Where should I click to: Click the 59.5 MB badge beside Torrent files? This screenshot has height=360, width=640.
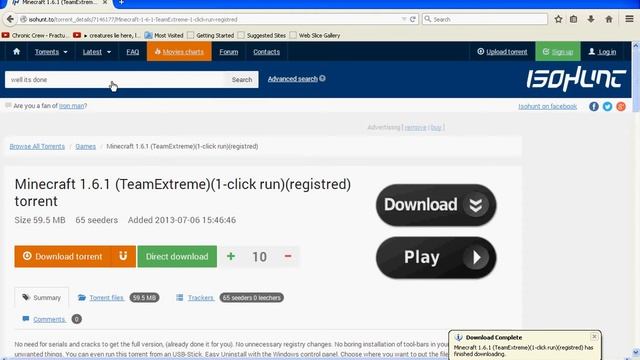coord(144,298)
